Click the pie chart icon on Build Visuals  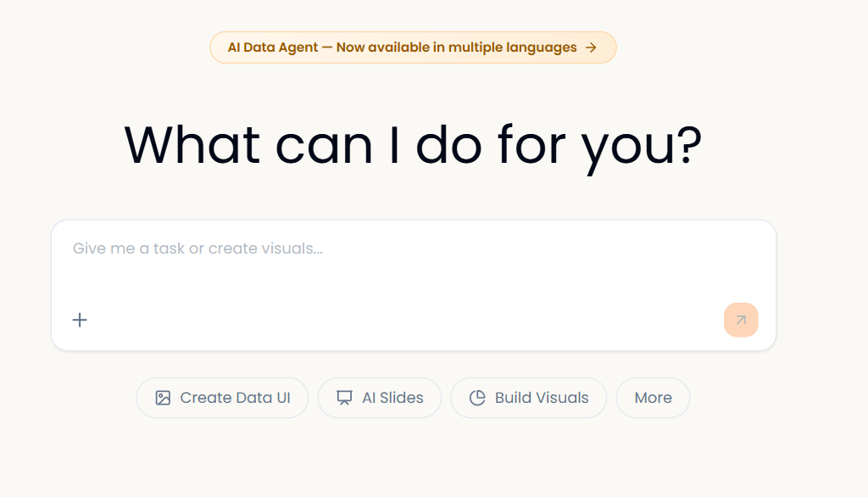point(477,398)
